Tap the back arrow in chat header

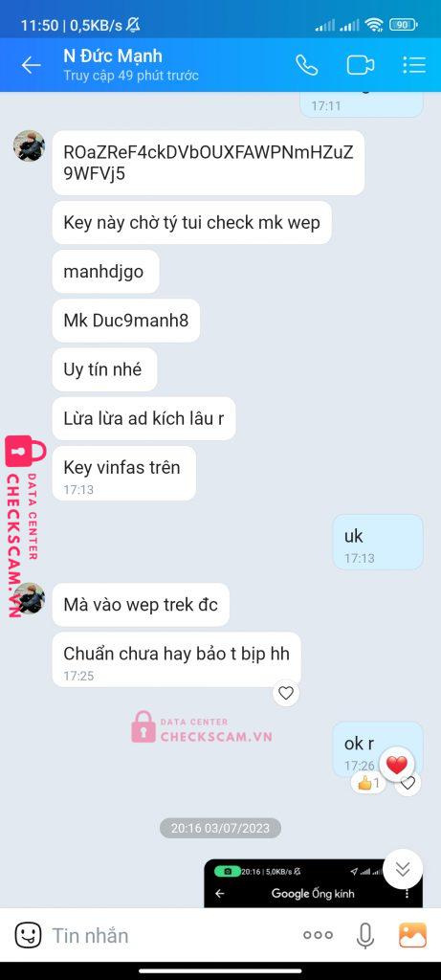31,65
